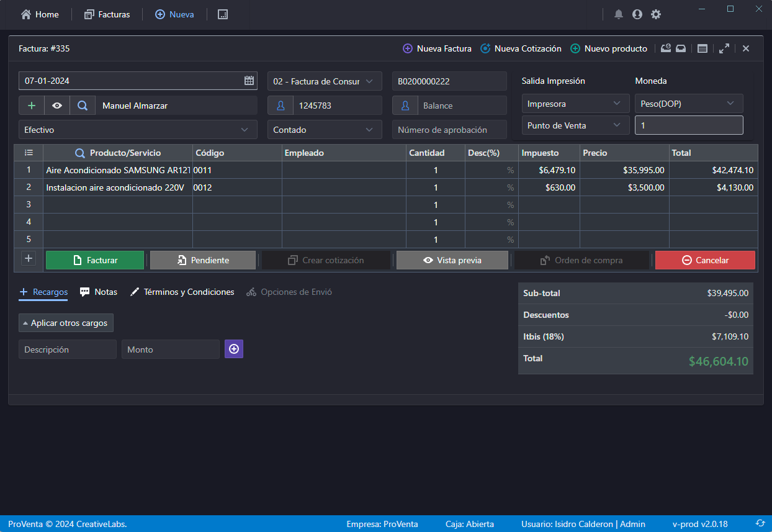Open the Efectivo payment method dropdown
772x532 pixels.
138,129
